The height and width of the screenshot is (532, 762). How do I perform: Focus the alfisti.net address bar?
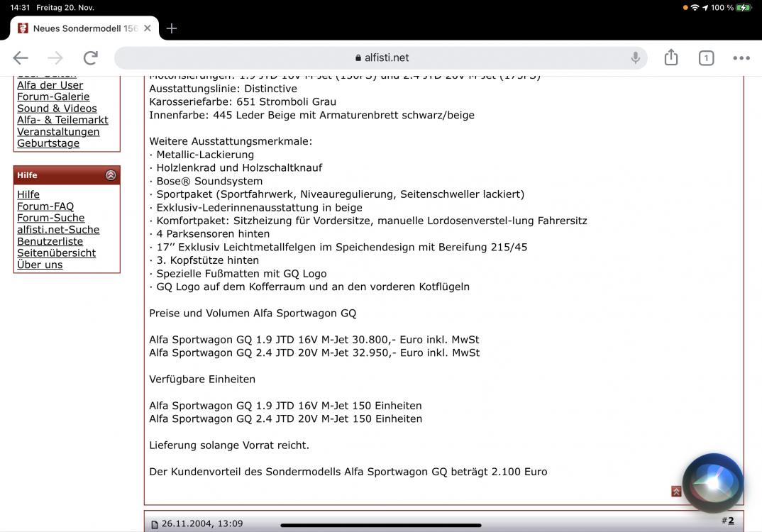coord(381,58)
